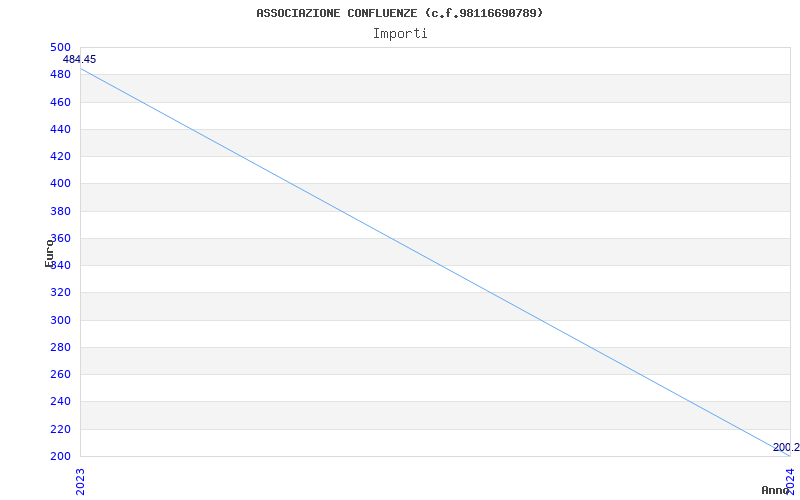Viewport: 800px width, 500px height.
Task: Click the 380 y-axis tick label
Action: [x=60, y=211]
